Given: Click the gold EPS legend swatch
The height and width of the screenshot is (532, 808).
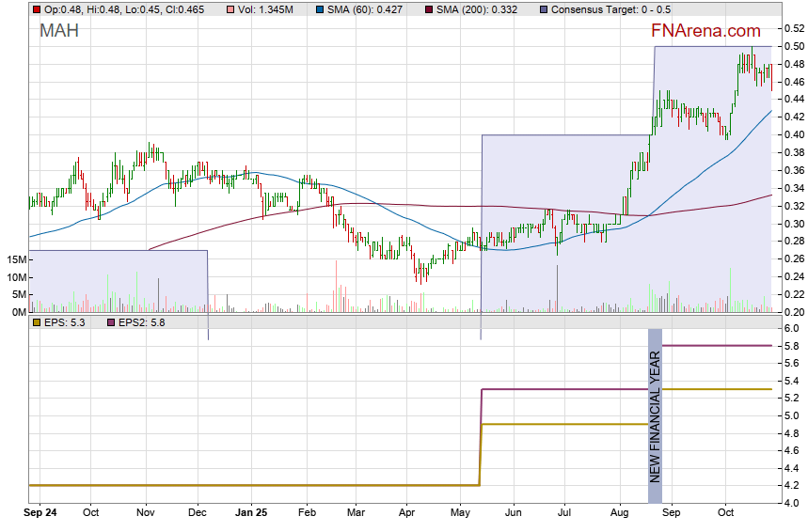Looking at the screenshot, I should (x=37, y=322).
